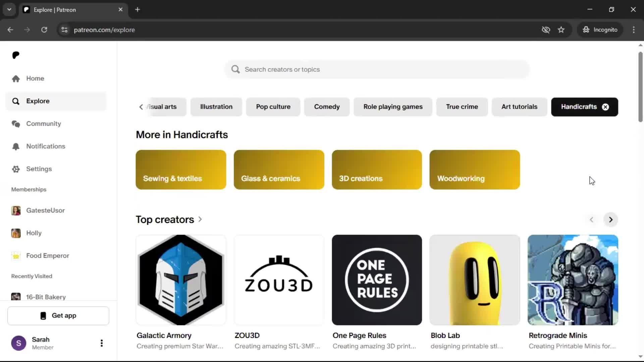Open a new browser tab
The image size is (644, 362).
click(138, 10)
